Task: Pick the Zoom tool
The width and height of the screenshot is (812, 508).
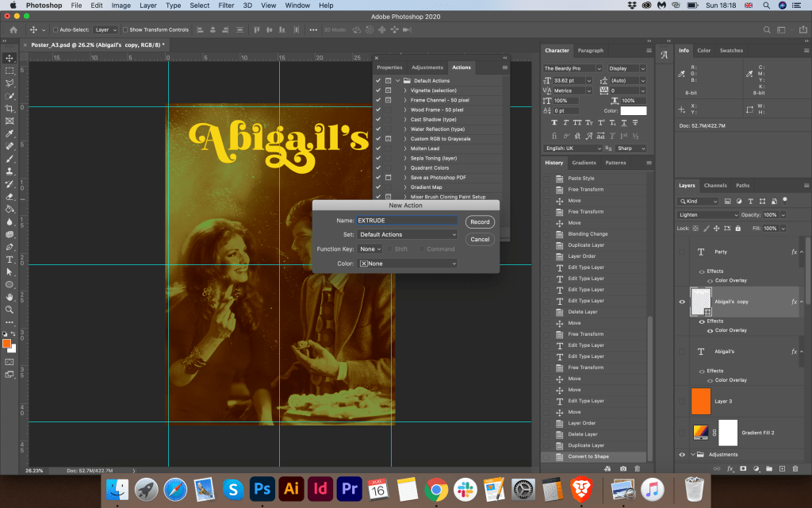Action: (10, 310)
